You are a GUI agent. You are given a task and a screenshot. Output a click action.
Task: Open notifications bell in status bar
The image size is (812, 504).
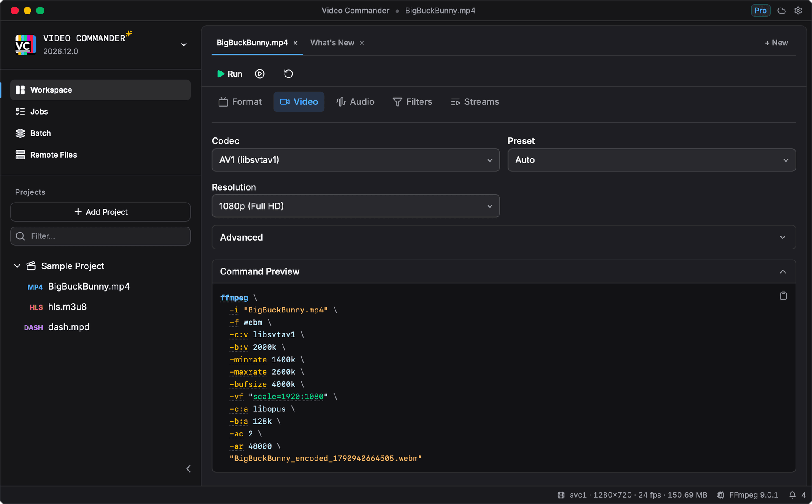click(793, 495)
